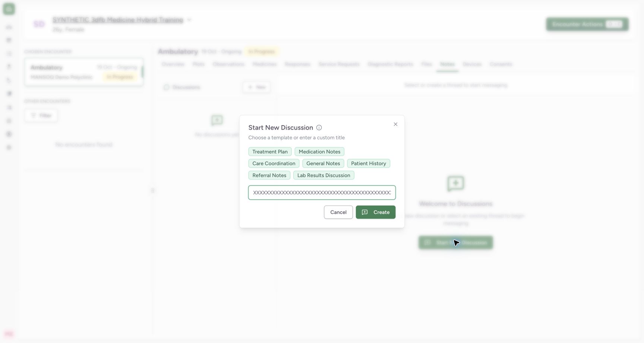Open the Filter for other encounters
This screenshot has height=343, width=644.
[x=41, y=115]
